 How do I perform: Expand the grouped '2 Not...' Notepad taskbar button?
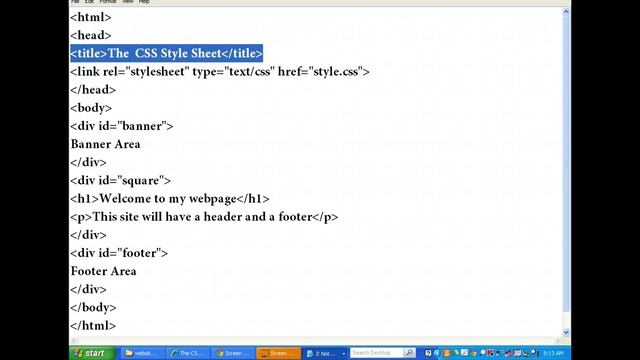pyautogui.click(x=325, y=353)
